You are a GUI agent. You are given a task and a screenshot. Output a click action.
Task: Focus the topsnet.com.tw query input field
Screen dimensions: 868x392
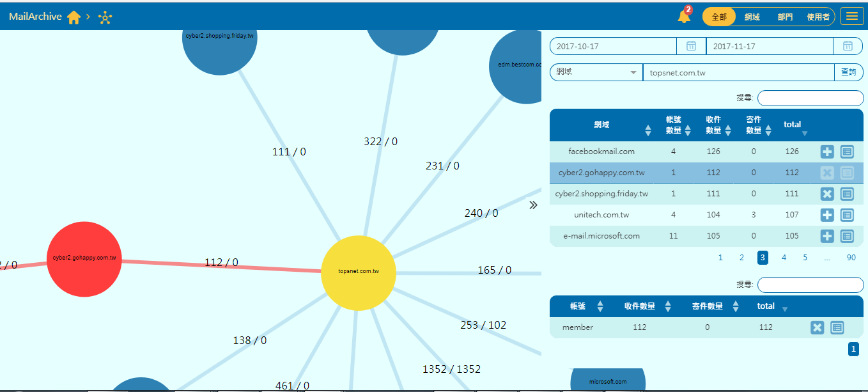[738, 72]
